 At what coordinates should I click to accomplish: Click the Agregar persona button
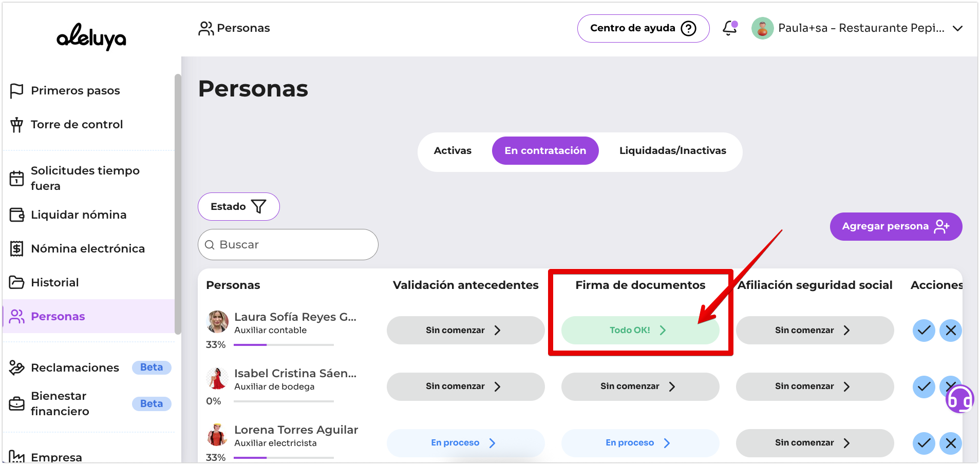895,226
